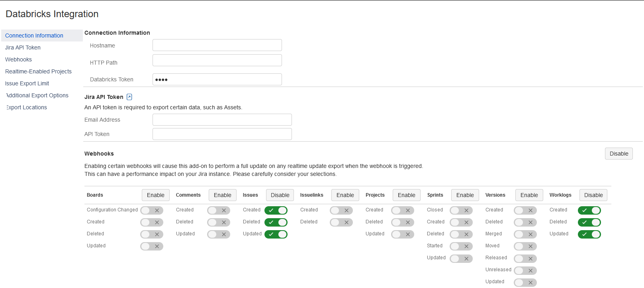
Task: Enable all Boards webhooks
Action: pyautogui.click(x=156, y=195)
